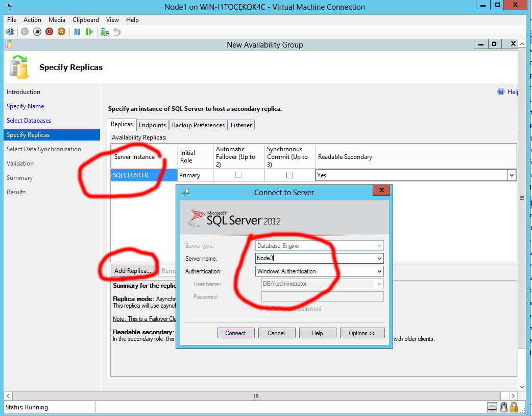Click the vertical scrollbar up arrow
Image resolution: width=532 pixels, height=416 pixels.
coord(522,44)
